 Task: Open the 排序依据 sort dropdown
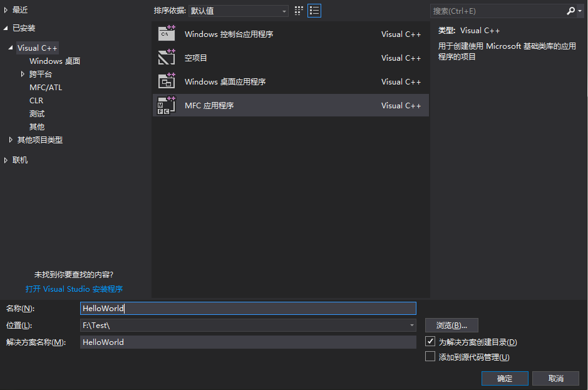coord(283,10)
